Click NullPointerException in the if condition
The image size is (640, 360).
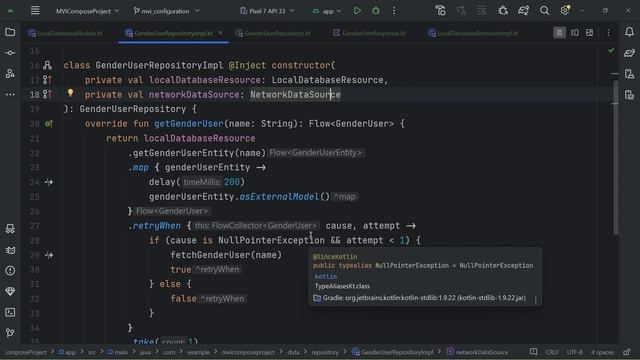click(271, 240)
